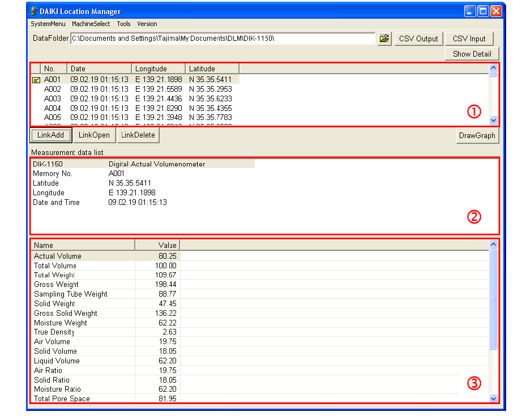Open the Version menu

(x=147, y=24)
